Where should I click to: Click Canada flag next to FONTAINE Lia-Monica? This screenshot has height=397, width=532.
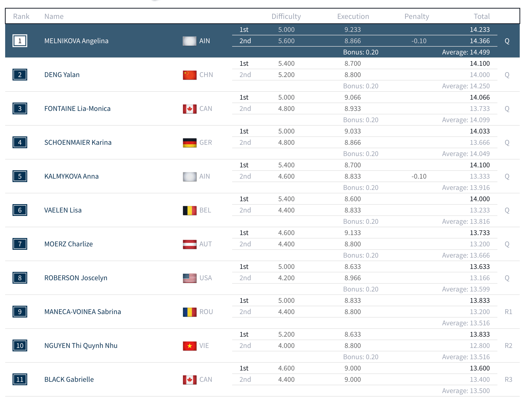pyautogui.click(x=189, y=109)
